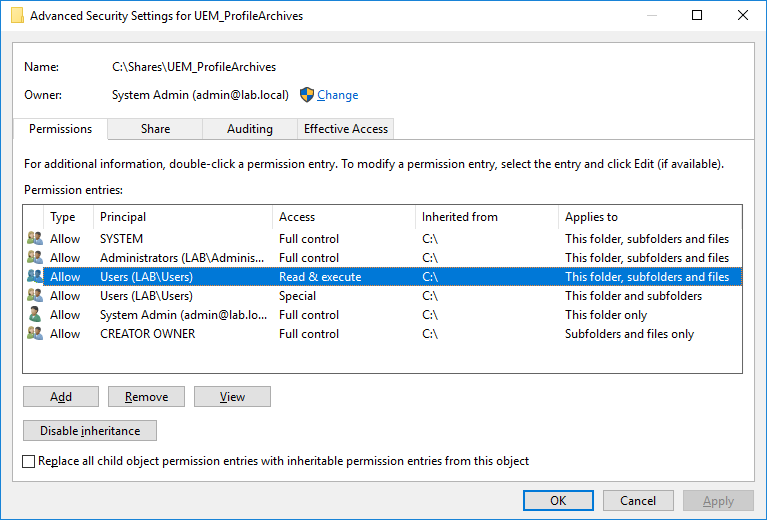Confirm the dialog with OK
The height and width of the screenshot is (520, 767).
coord(558,501)
